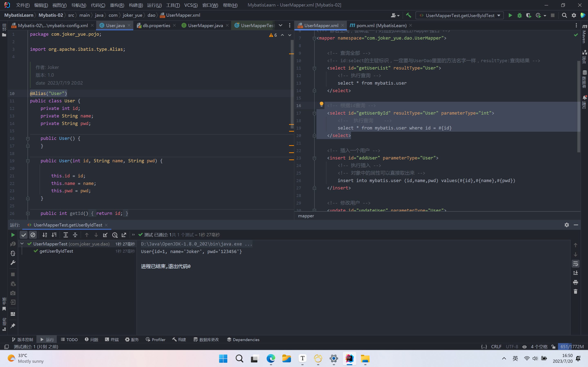Click the Debug bug icon in toolbar
Image resolution: width=588 pixels, height=367 pixels.
click(519, 15)
